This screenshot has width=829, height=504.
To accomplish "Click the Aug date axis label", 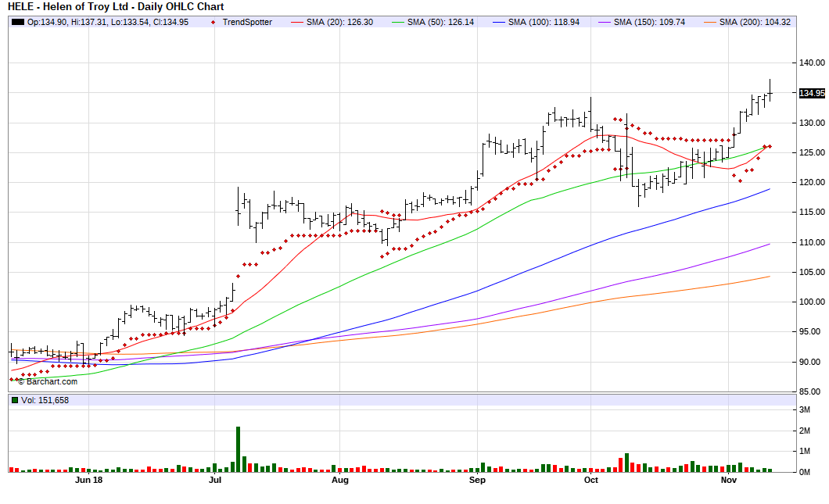I will (340, 480).
